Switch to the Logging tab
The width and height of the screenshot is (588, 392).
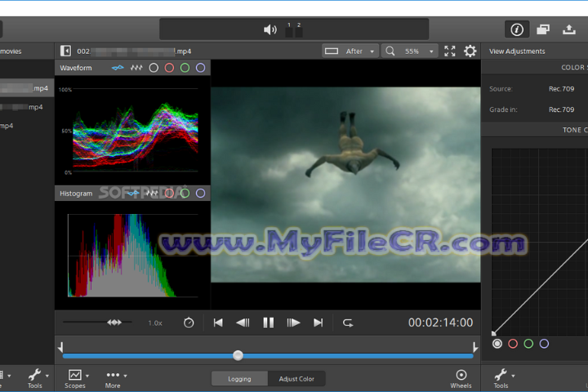click(x=239, y=379)
